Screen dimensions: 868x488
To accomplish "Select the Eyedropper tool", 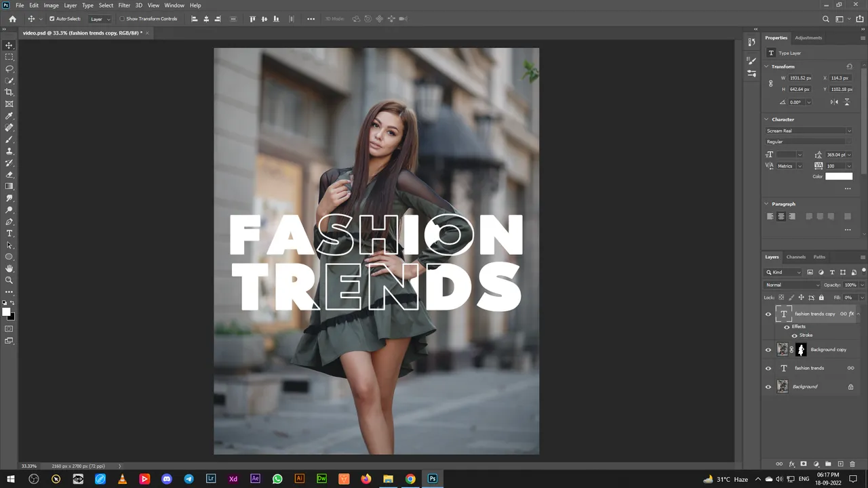I will (9, 116).
